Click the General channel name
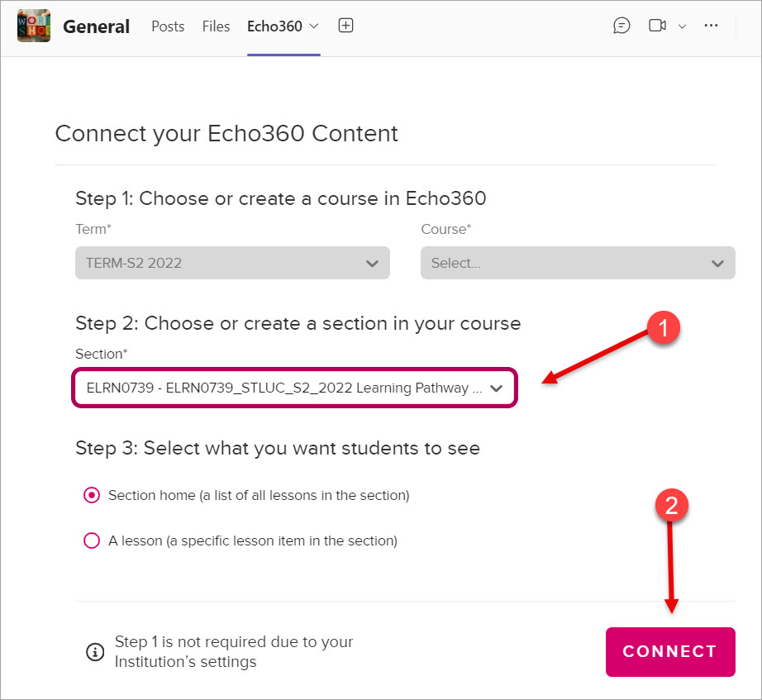Viewport: 762px width, 700px height. point(96,26)
